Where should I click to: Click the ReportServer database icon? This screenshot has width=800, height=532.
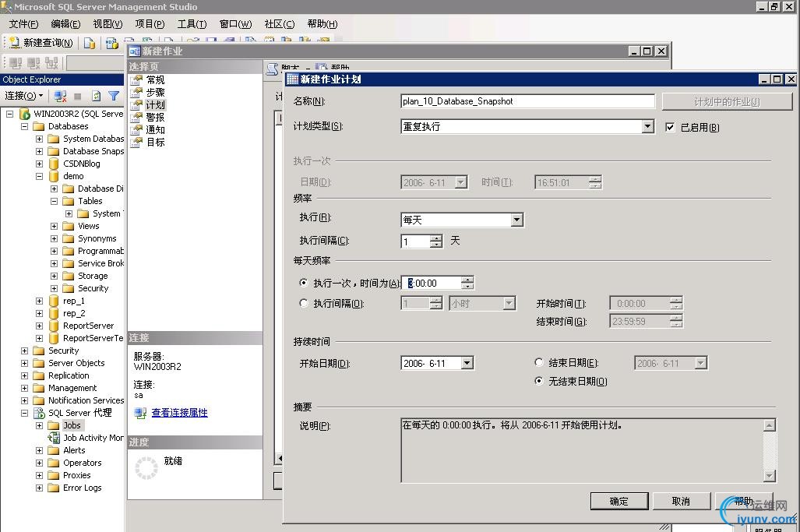coord(54,326)
